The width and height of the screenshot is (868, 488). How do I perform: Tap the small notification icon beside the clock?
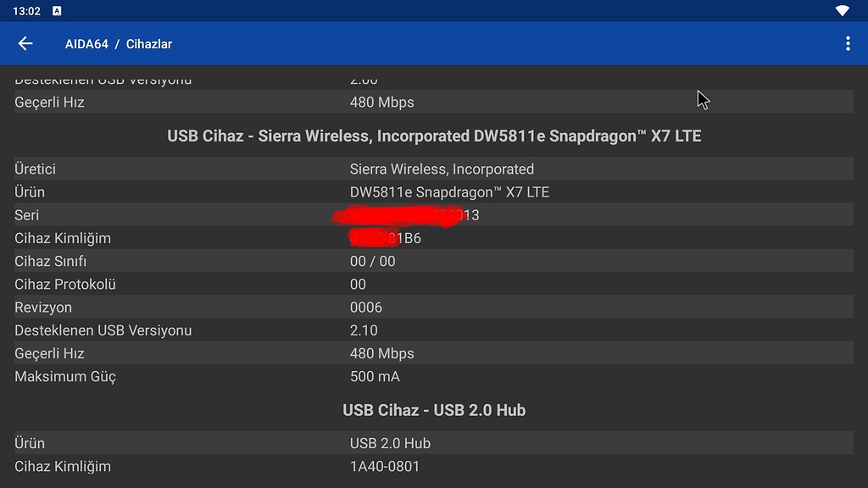point(56,11)
